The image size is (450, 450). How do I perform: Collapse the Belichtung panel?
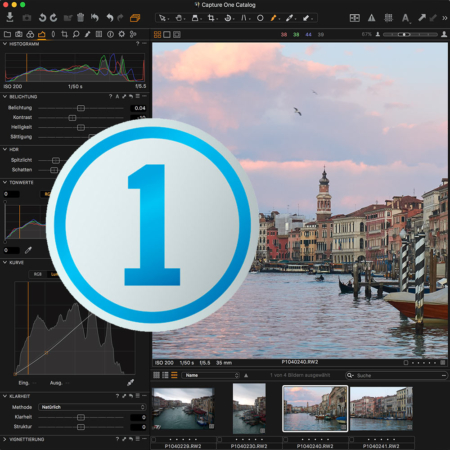pos(5,96)
